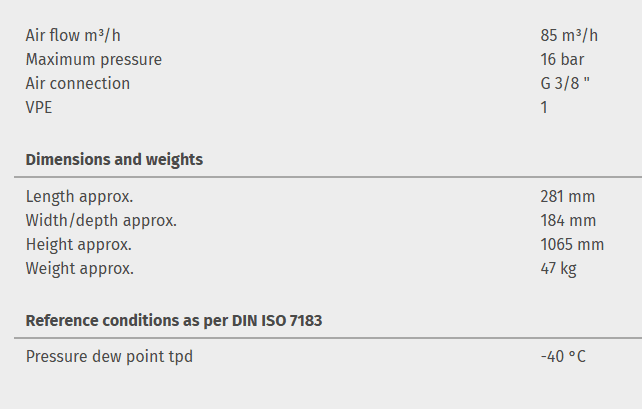Select the VPE value 1
642x409 pixels.
[x=544, y=108]
